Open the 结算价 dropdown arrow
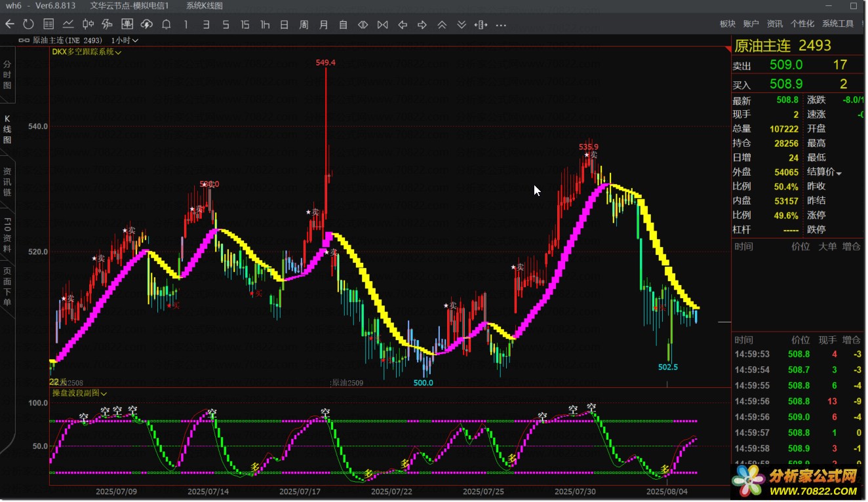This screenshot has height=502, width=868. tap(838, 173)
